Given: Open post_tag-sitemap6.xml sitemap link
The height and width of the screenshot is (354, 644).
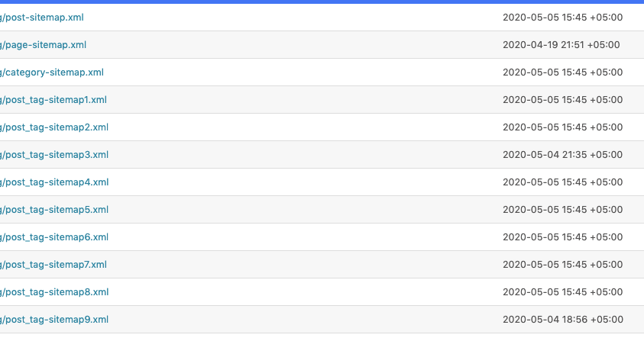Looking at the screenshot, I should (56, 237).
